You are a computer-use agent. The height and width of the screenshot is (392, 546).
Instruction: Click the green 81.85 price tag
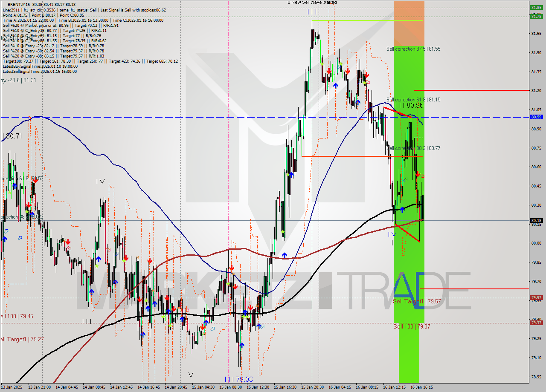click(536, 7)
